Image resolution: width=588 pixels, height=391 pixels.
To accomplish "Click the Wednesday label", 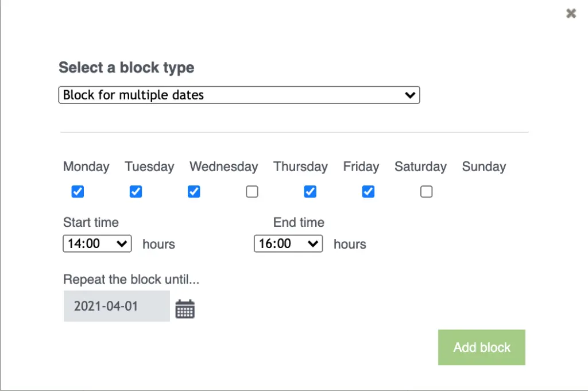I will coord(224,167).
